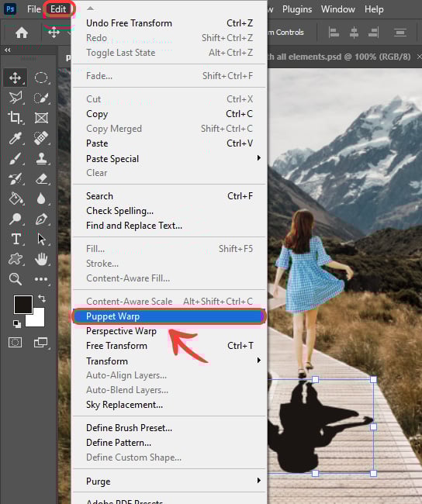Select the Eyedropper tool
The image size is (422, 504).
coord(15,138)
